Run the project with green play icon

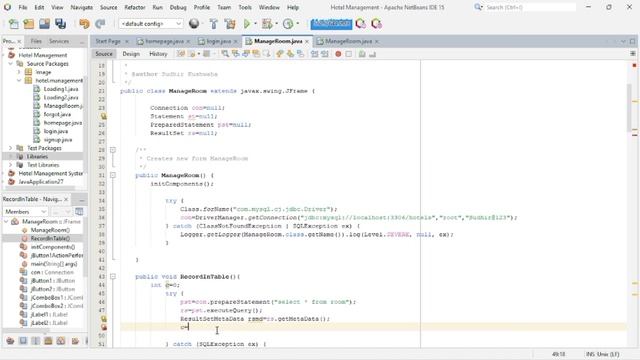[x=247, y=24]
